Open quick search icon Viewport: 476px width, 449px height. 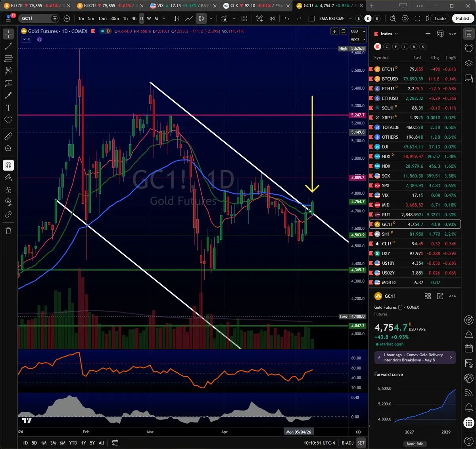click(x=393, y=19)
